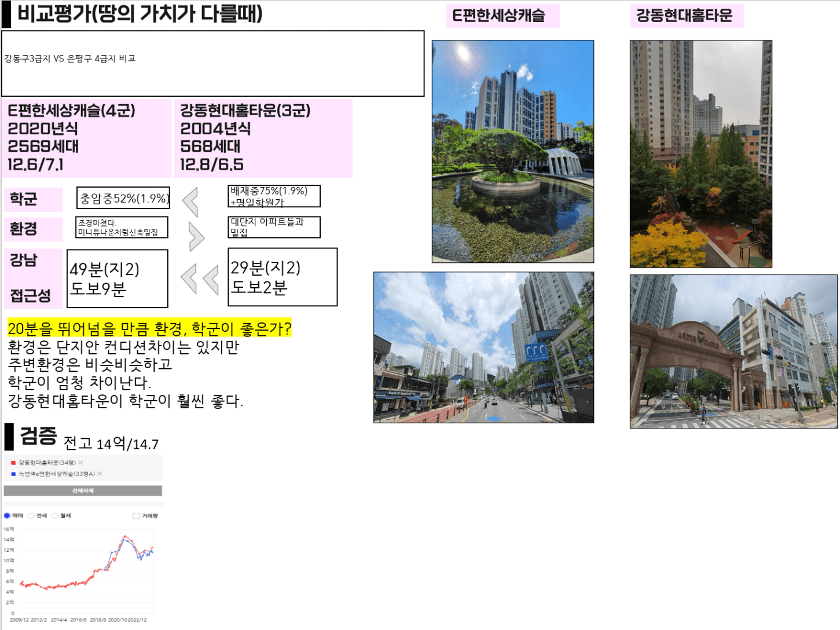
Task: Click the '배재중75%(1.9%) +명일학원가' box
Action: tap(274, 196)
